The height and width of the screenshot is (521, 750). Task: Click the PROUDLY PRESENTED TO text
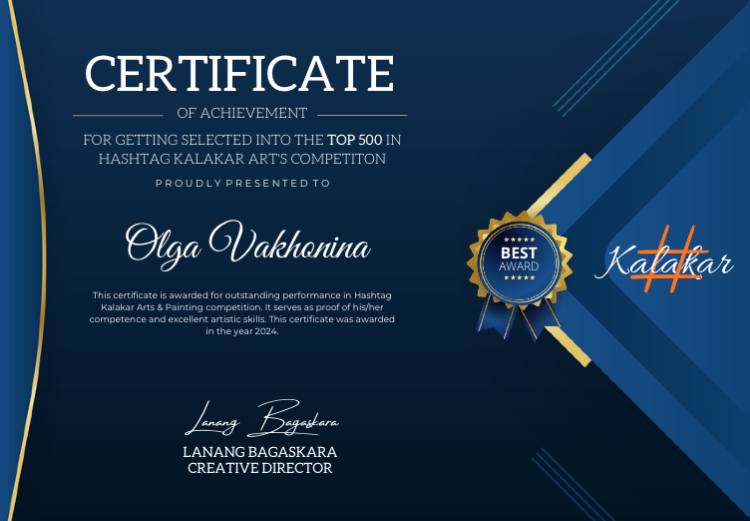point(241,184)
